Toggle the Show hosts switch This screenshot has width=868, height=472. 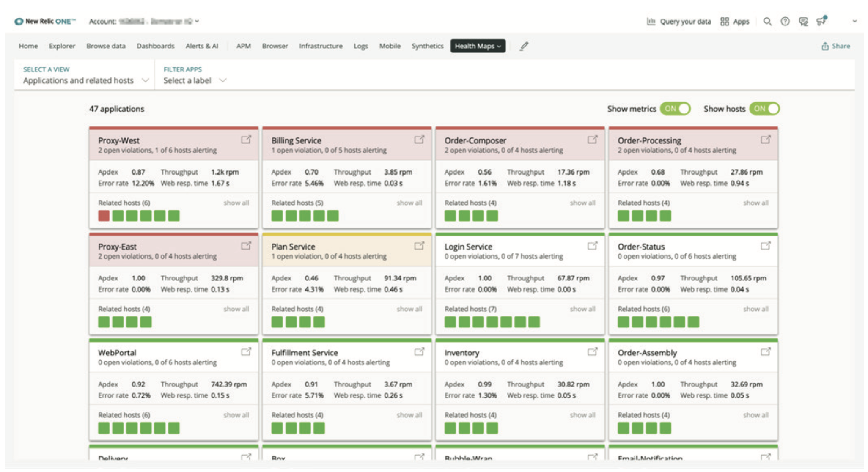pyautogui.click(x=764, y=109)
